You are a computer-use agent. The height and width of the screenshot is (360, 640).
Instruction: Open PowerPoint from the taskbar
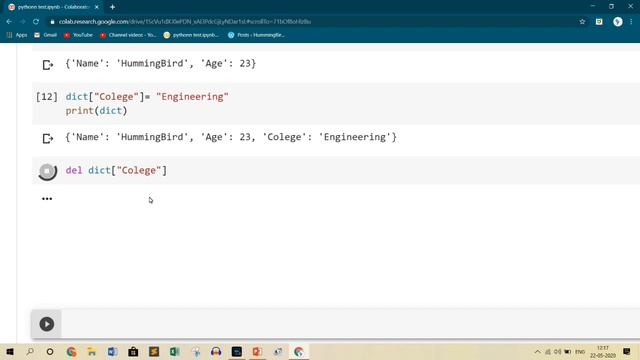[257, 351]
